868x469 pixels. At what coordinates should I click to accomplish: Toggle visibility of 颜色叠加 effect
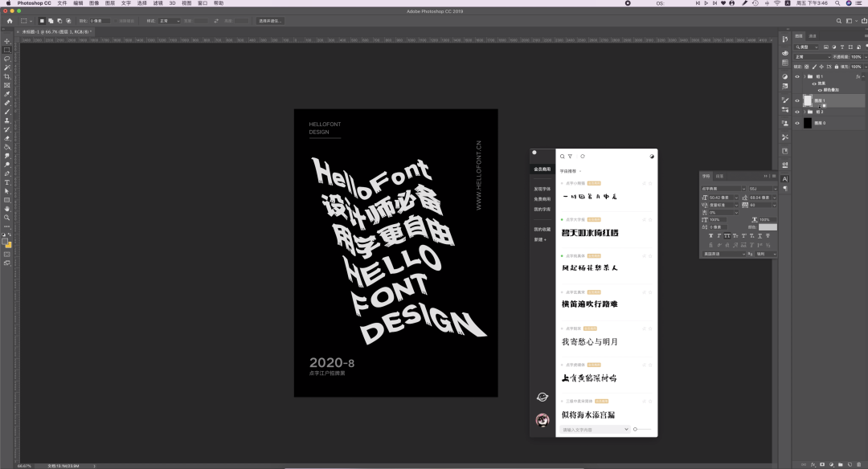point(820,90)
